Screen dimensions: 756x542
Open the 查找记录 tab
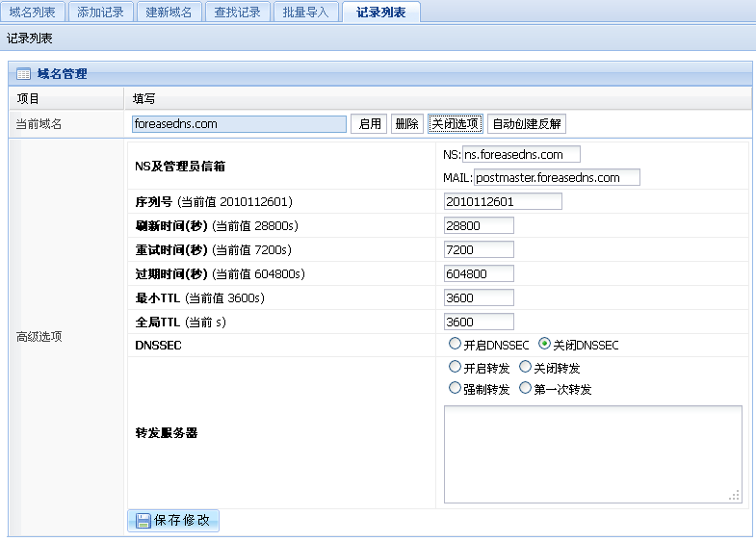pyautogui.click(x=237, y=13)
